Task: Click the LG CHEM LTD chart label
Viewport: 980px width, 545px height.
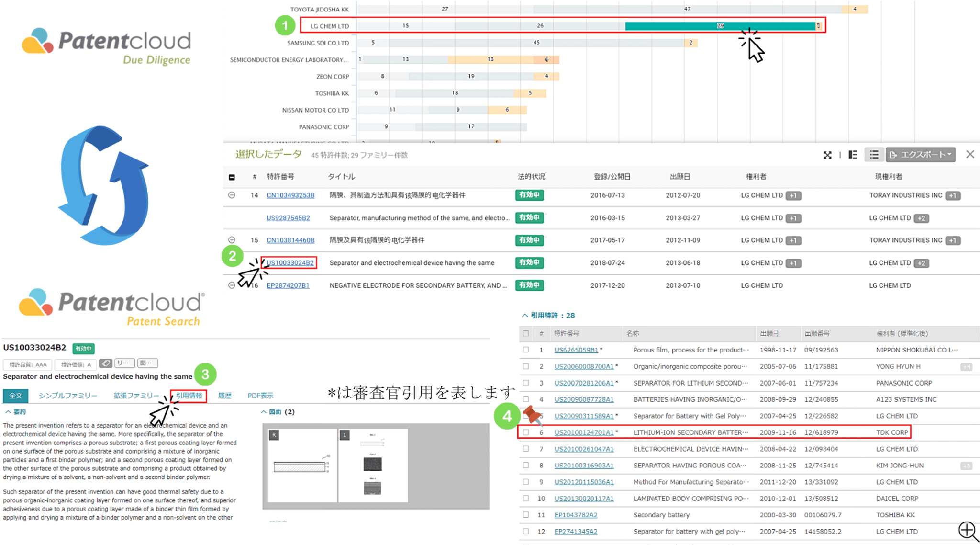Action: point(330,26)
